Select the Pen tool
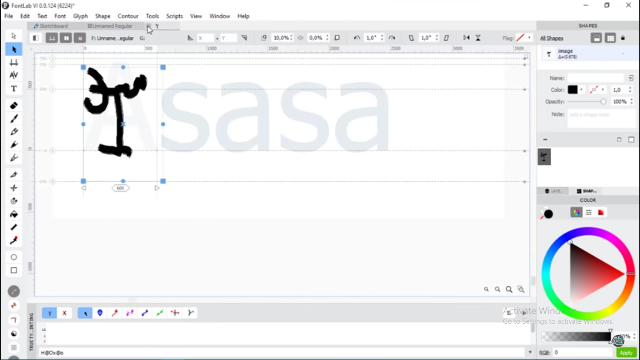Viewport: 640px width, 360px height. [x=13, y=145]
